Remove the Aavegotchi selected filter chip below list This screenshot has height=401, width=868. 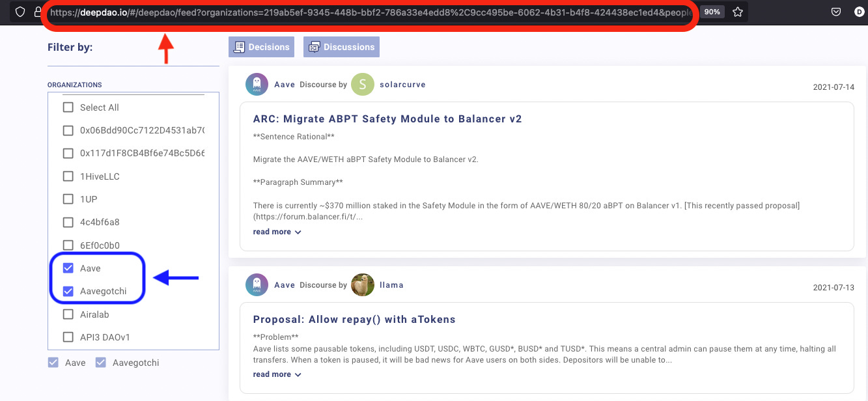point(100,363)
